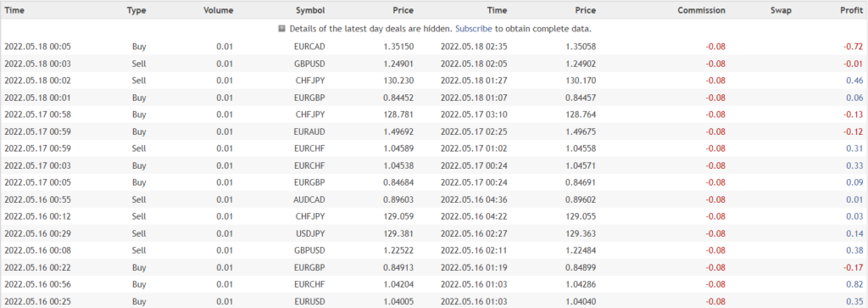
Task: Open the Subscribe link
Action: click(473, 29)
